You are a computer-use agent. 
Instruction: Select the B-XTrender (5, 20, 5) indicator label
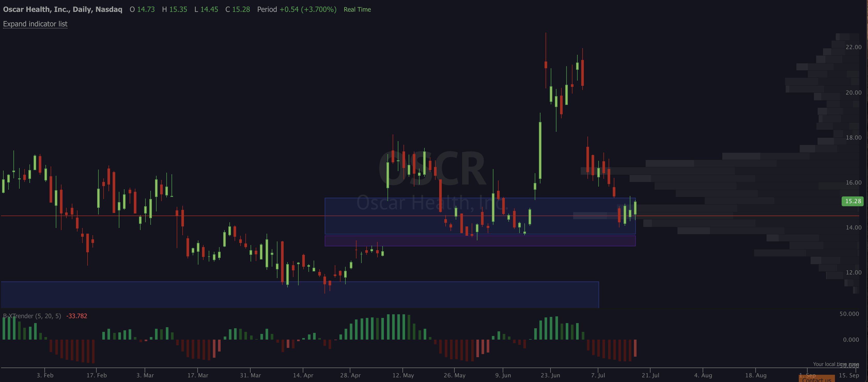pos(32,316)
